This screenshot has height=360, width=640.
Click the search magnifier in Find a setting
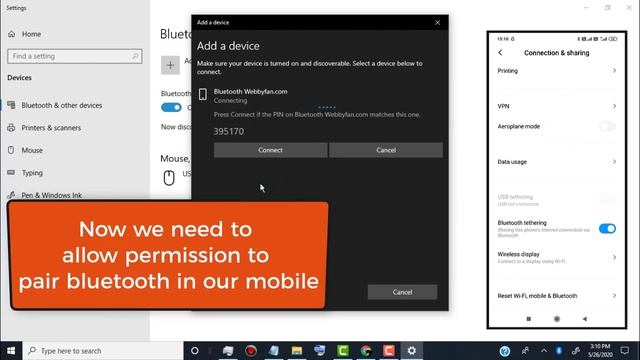click(x=135, y=56)
